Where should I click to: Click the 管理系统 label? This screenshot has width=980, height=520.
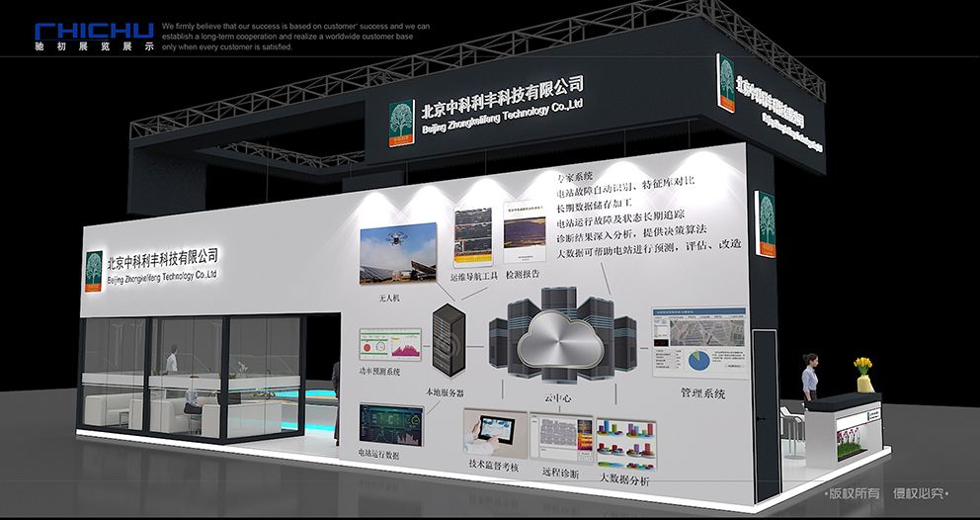coord(703,393)
